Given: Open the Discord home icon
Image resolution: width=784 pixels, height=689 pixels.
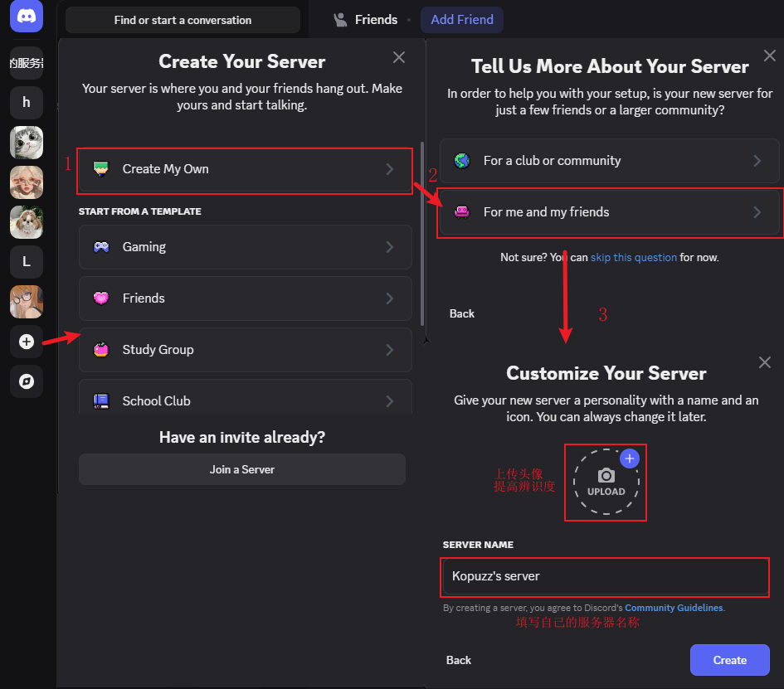Looking at the screenshot, I should [x=27, y=16].
